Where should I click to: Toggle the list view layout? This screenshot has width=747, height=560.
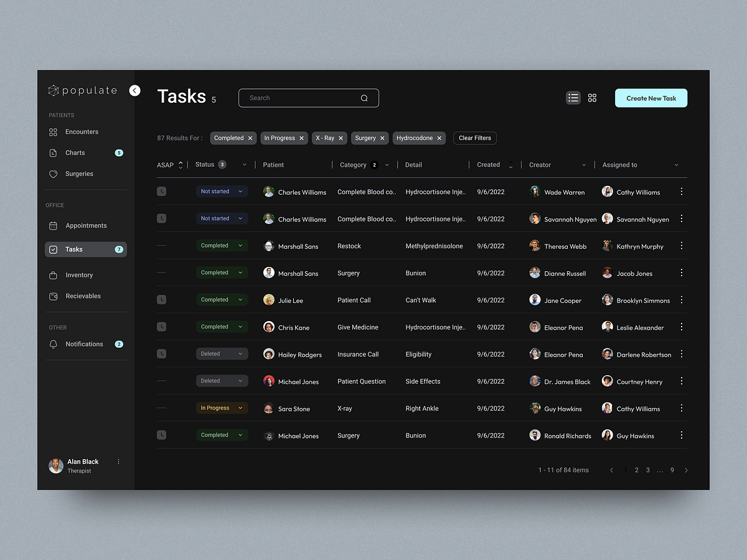click(x=573, y=98)
